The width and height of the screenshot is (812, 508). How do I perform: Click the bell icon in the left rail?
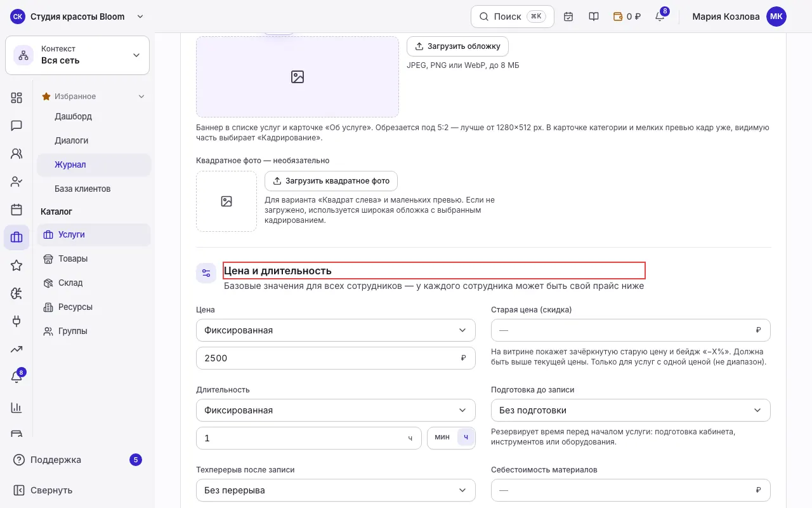click(x=16, y=377)
